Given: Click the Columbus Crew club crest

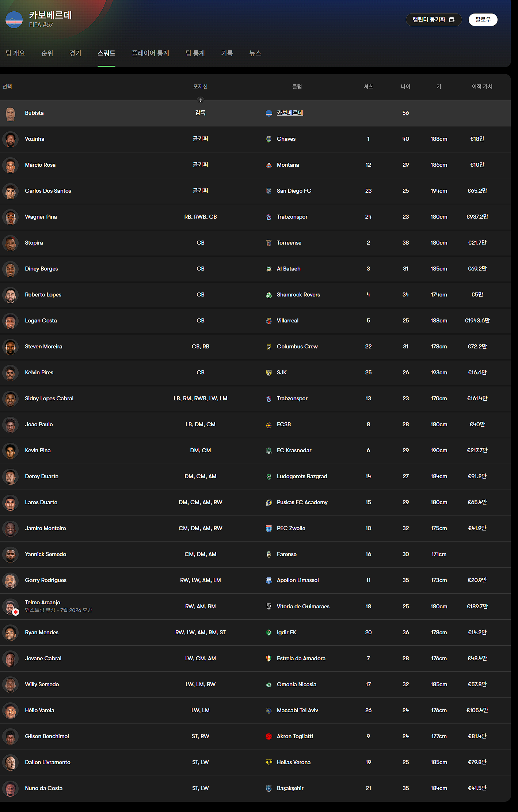Looking at the screenshot, I should [269, 347].
